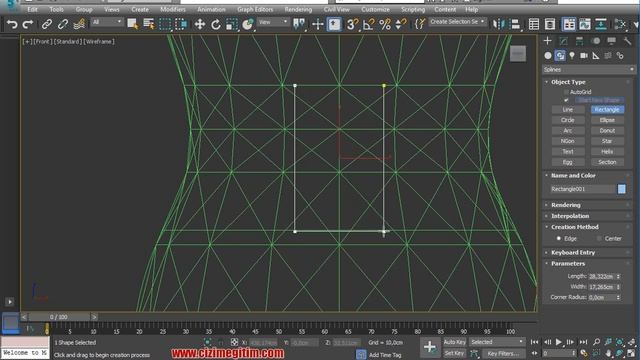Select the Cameras category icon
Viewport: 640px width, 360px height.
[584, 56]
